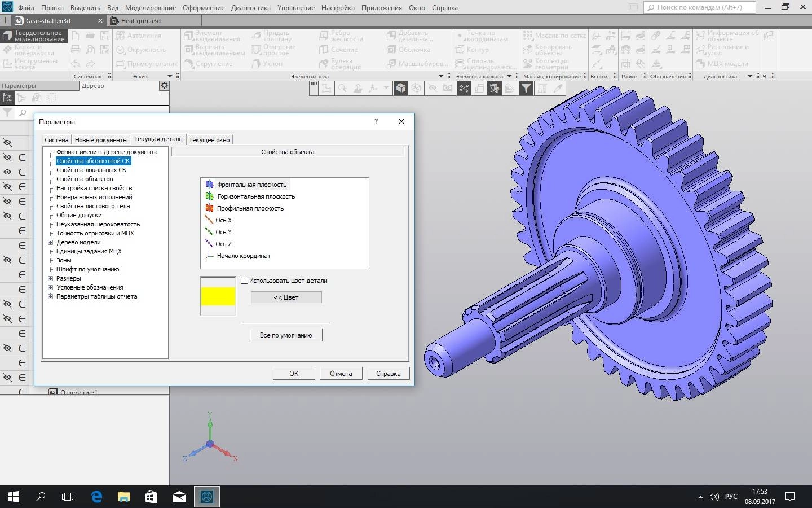Click the eyedropper icon in view toolbar
This screenshot has width=812, height=508.
tap(558, 88)
